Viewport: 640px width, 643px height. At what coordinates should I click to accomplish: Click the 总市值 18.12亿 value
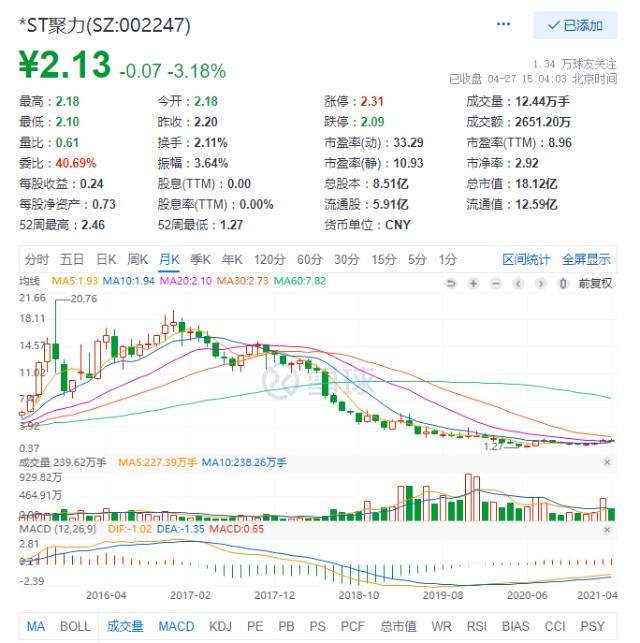pyautogui.click(x=536, y=184)
